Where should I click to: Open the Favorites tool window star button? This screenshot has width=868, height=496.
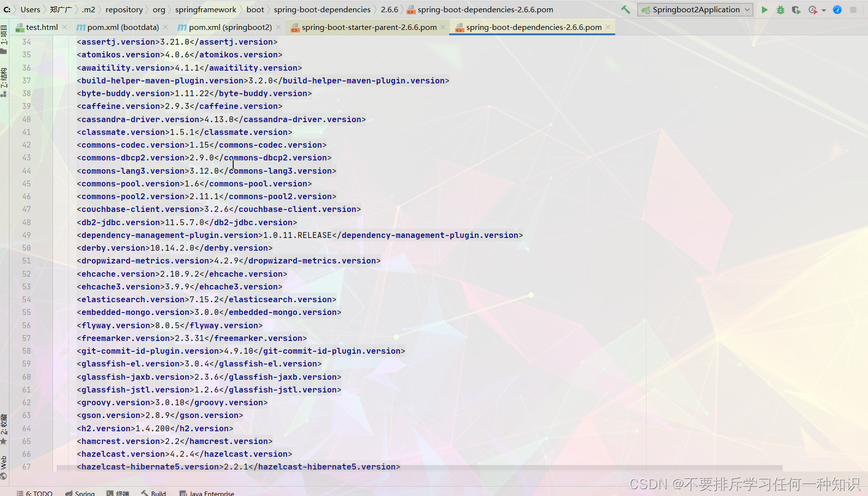pos(4,429)
